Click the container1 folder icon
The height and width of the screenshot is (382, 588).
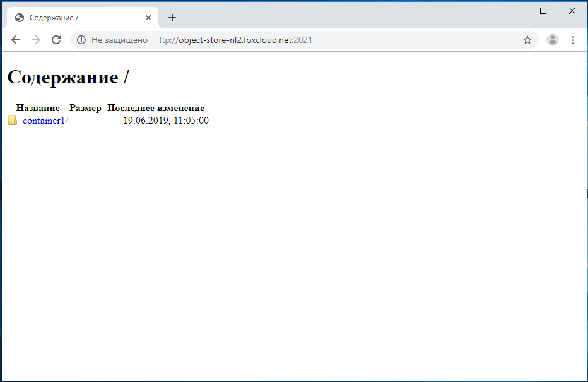13,121
